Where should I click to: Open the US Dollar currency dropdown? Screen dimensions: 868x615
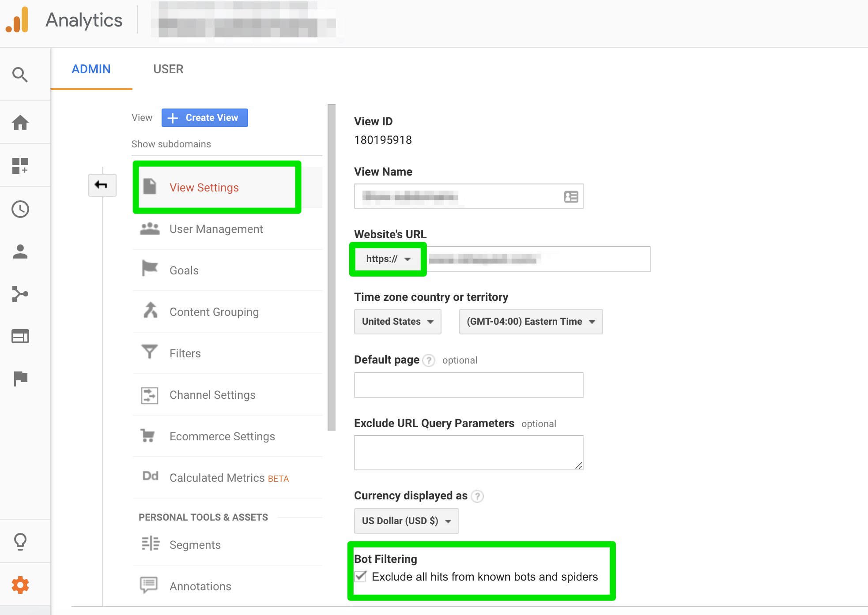click(x=405, y=521)
